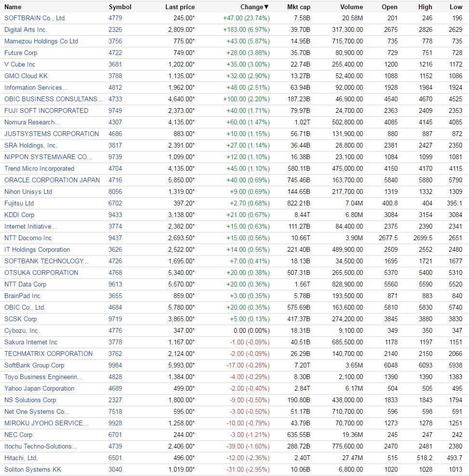469x476 pixels.
Task: Open the V Cube Inc link
Action: point(20,64)
